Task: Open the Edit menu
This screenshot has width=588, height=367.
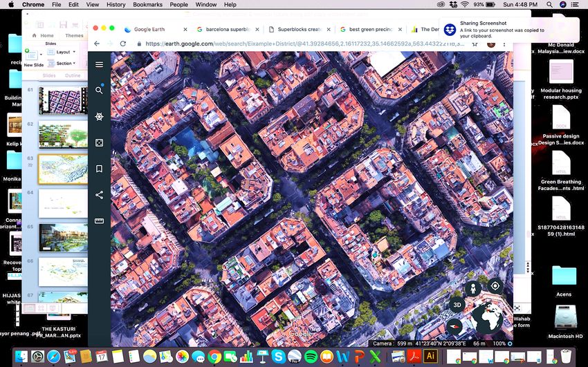Action: (x=73, y=5)
